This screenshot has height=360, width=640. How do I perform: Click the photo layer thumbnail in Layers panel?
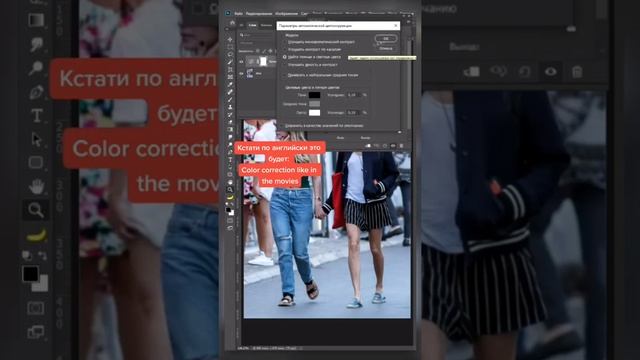250,73
